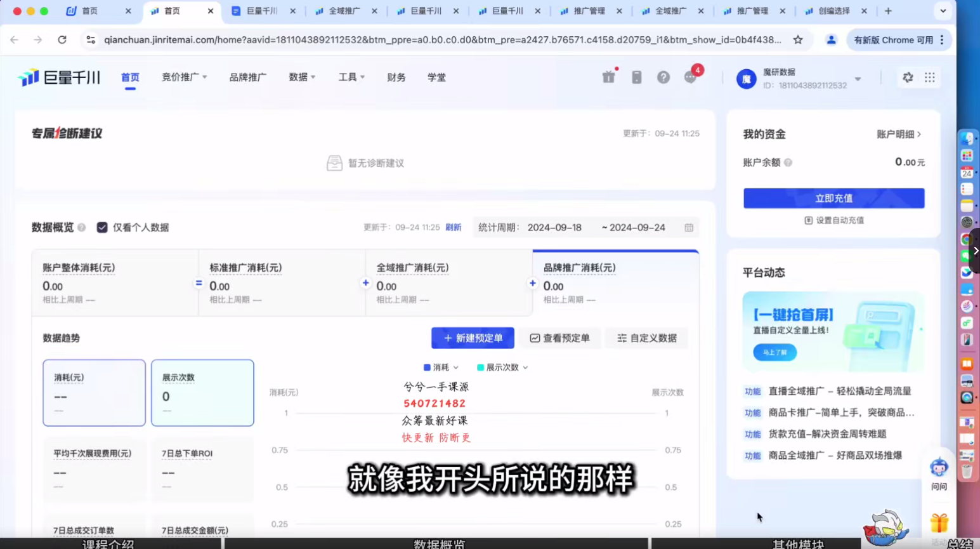Click the account switch arrows icon

pyautogui.click(x=908, y=77)
